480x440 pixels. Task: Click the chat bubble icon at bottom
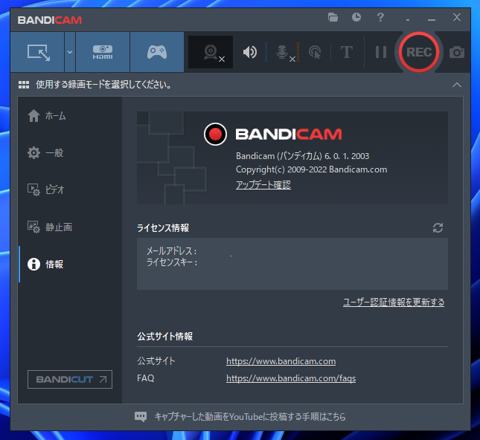coord(140,417)
